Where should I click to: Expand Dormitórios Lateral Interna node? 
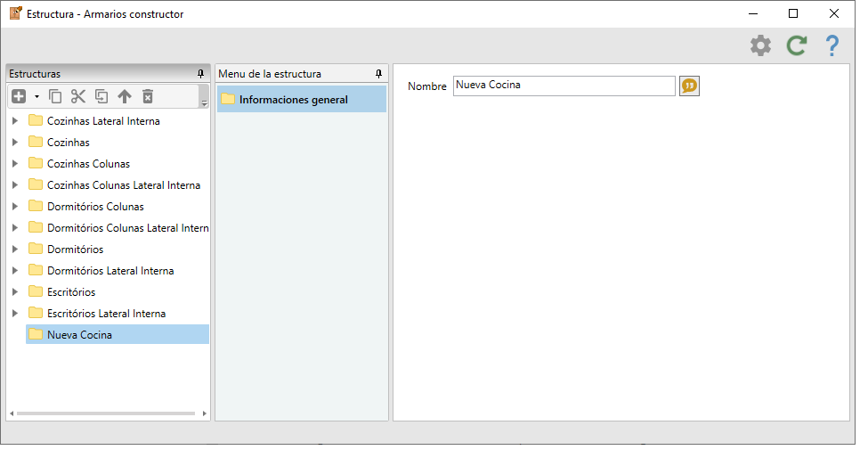pos(15,271)
